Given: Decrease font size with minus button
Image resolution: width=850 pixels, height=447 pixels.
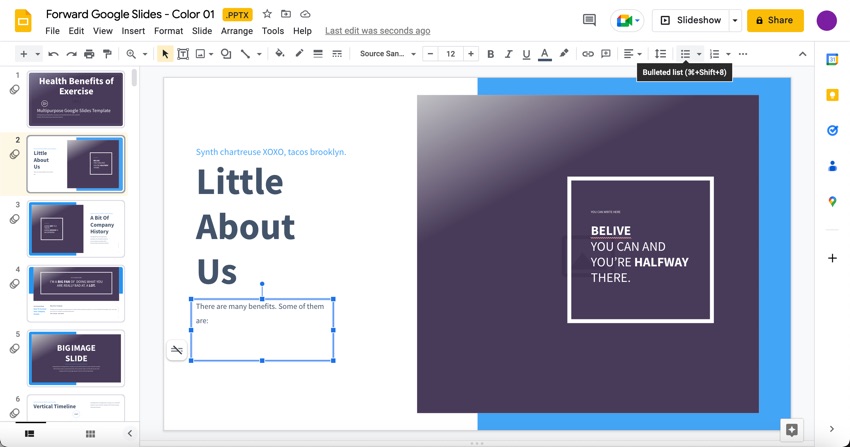Looking at the screenshot, I should 430,54.
